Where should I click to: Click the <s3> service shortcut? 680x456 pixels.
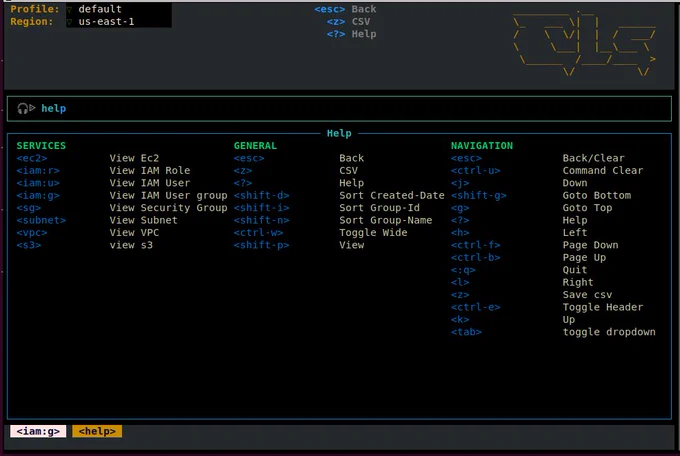29,245
